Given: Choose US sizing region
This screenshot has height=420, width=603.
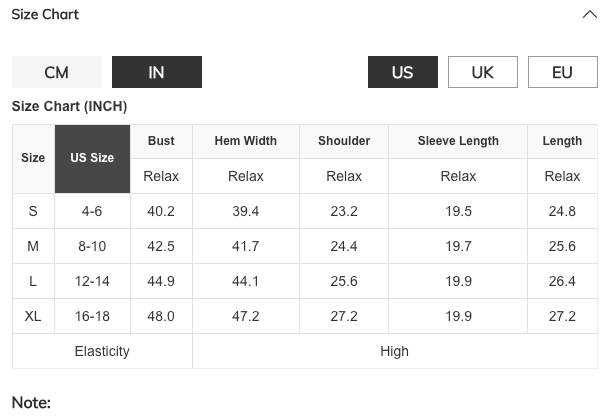Looking at the screenshot, I should (403, 72).
